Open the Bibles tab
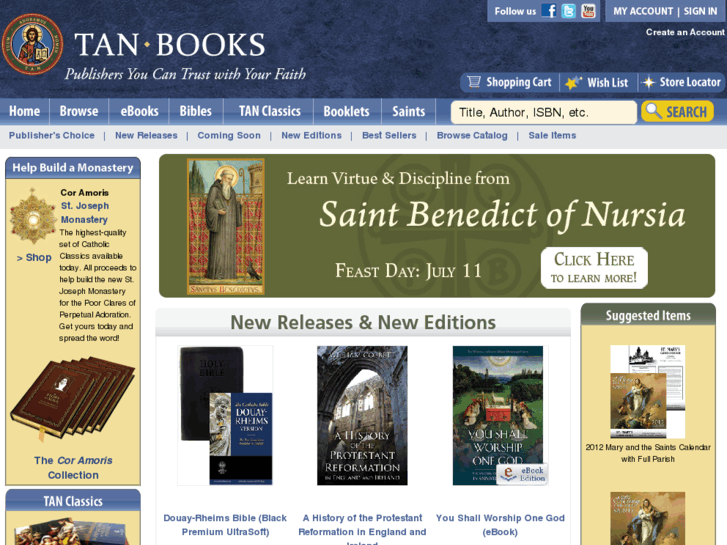This screenshot has height=545, width=727. (x=196, y=111)
